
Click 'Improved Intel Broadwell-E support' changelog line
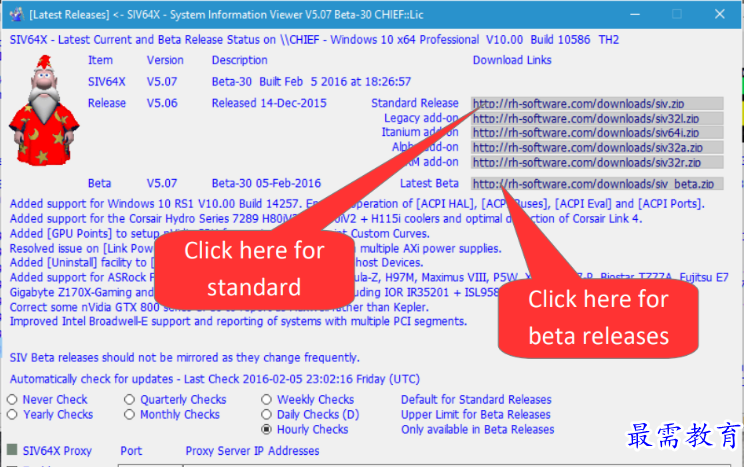238,321
